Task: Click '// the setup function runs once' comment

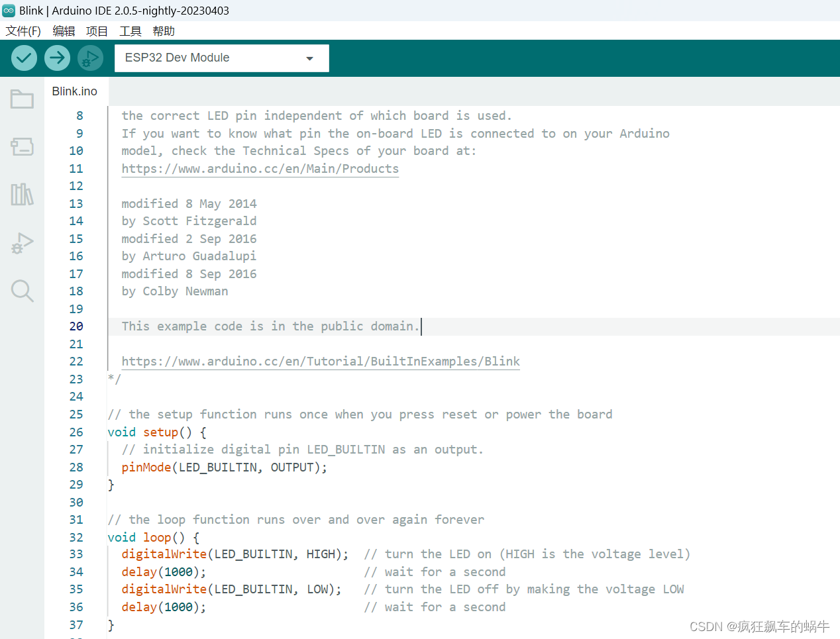Action: (360, 415)
